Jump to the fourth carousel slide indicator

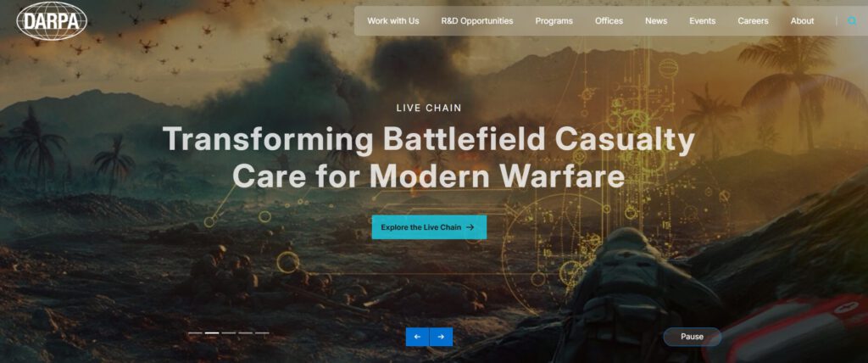coord(245,333)
